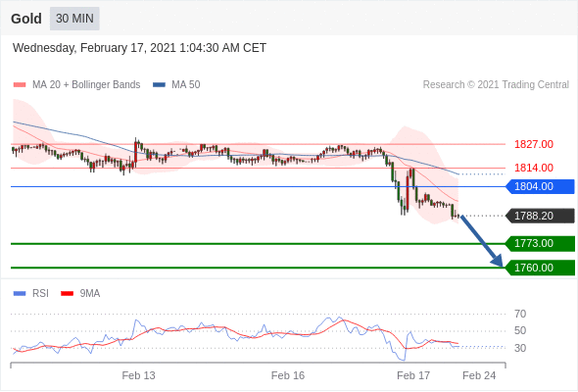Select the 1788.20 current price tag
The image size is (578, 392).
540,216
